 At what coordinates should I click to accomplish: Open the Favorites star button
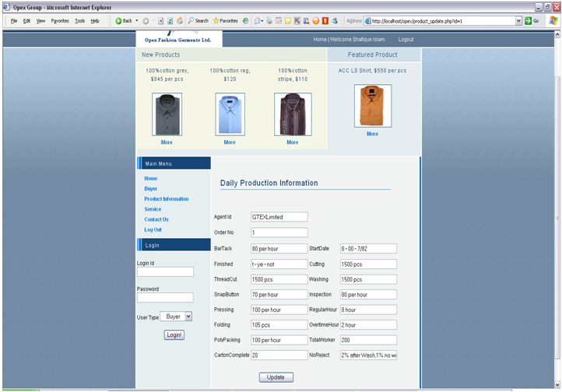(x=225, y=21)
